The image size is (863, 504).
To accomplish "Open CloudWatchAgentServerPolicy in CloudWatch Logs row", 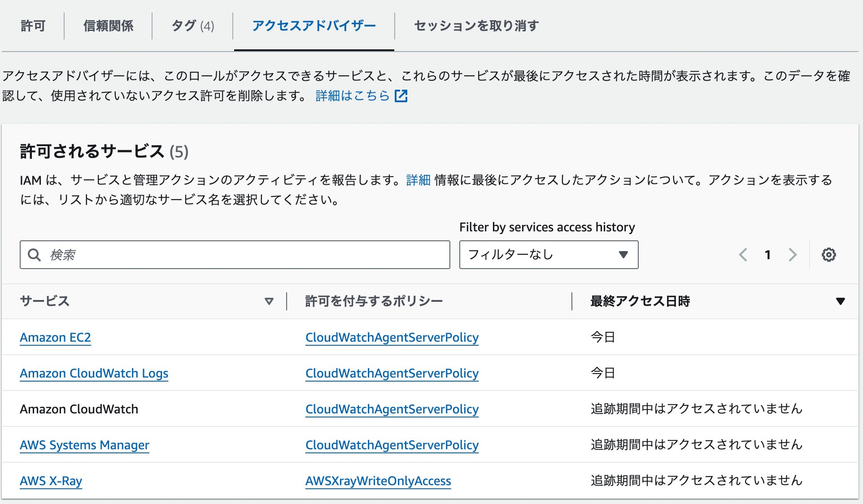I will point(392,374).
